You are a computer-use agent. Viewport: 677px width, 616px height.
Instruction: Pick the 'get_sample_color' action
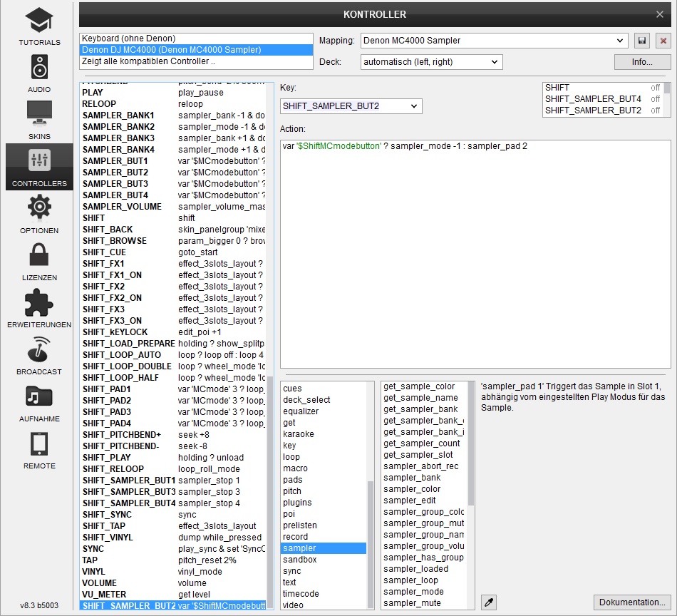(424, 386)
